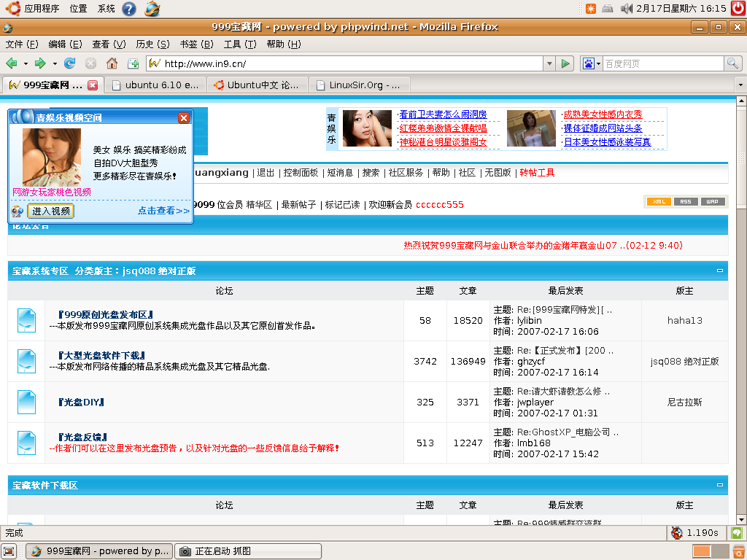Screen dimensions: 747x560
Task: Click left banner ad thumbnail photo
Action: (x=367, y=128)
